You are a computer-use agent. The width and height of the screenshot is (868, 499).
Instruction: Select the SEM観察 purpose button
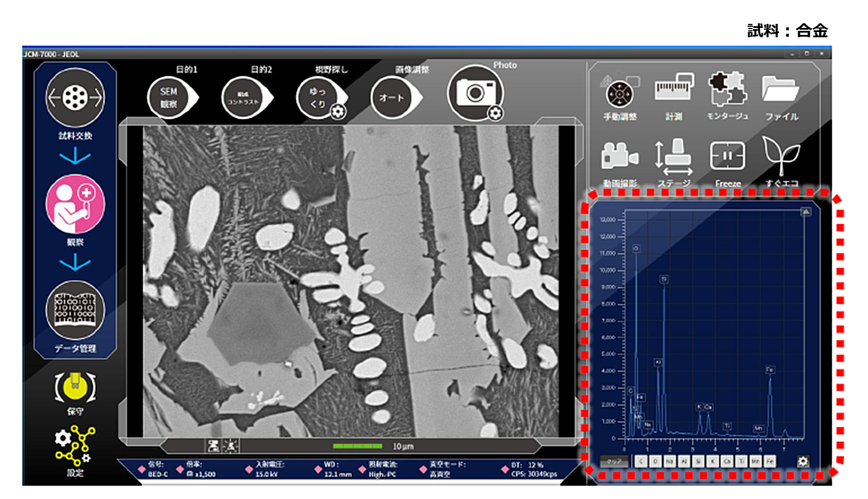tap(169, 98)
